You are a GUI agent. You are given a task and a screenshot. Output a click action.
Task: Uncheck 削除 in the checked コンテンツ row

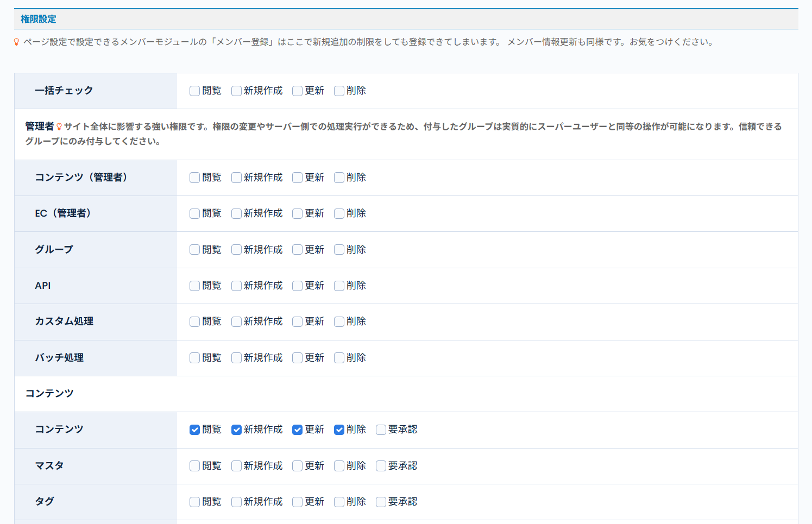coord(339,430)
